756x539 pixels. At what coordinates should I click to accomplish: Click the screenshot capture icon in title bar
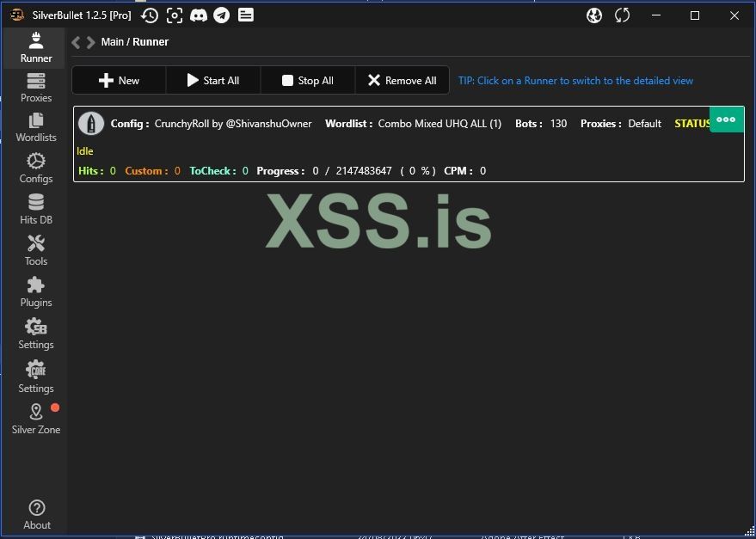click(x=174, y=15)
